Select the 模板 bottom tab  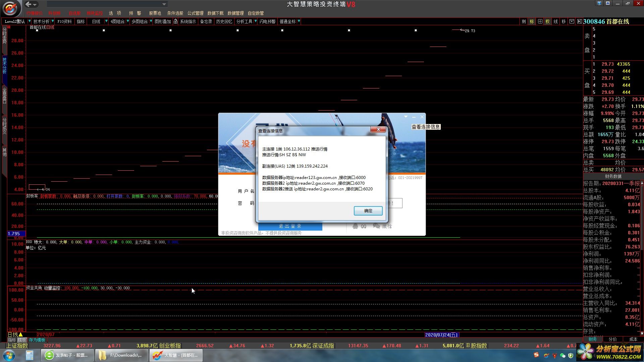point(22,340)
